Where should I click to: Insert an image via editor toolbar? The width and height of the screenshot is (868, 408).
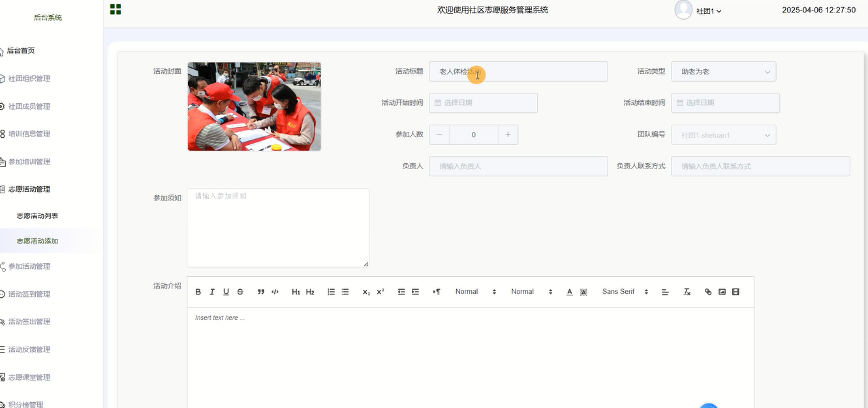coord(722,292)
